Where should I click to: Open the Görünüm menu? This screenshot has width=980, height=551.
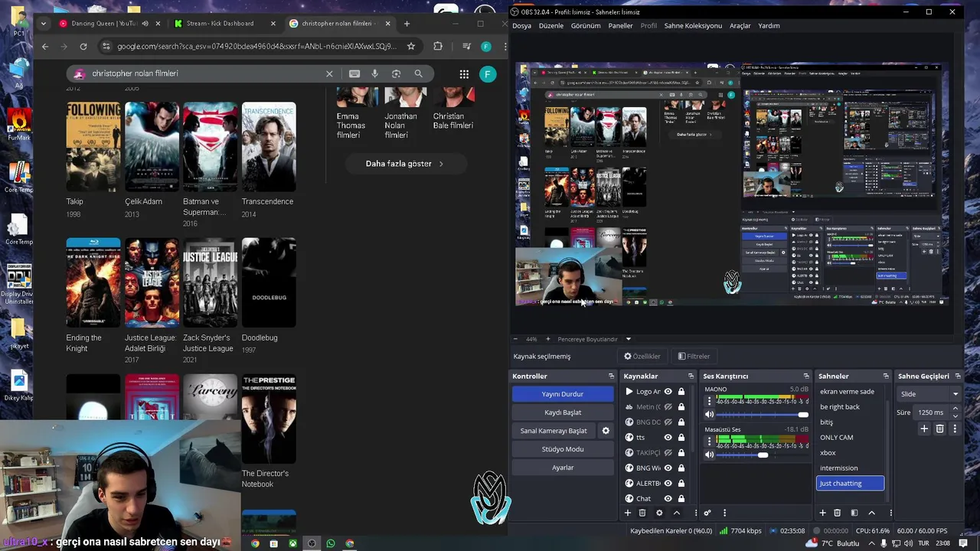586,25
